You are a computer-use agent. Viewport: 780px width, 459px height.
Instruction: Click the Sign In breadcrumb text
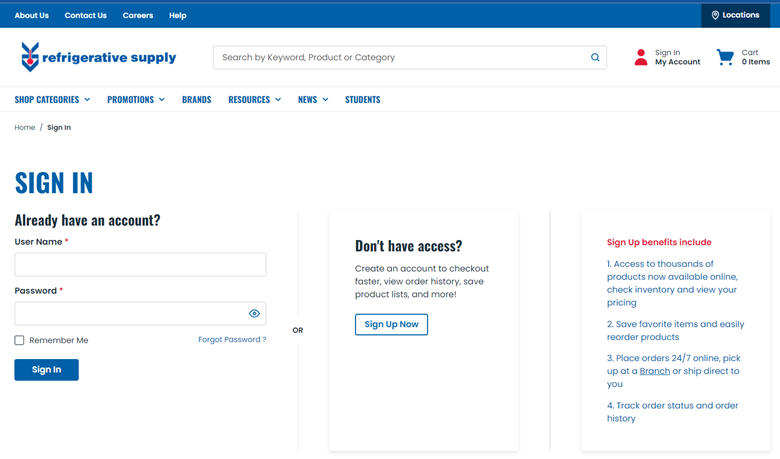pyautogui.click(x=59, y=127)
